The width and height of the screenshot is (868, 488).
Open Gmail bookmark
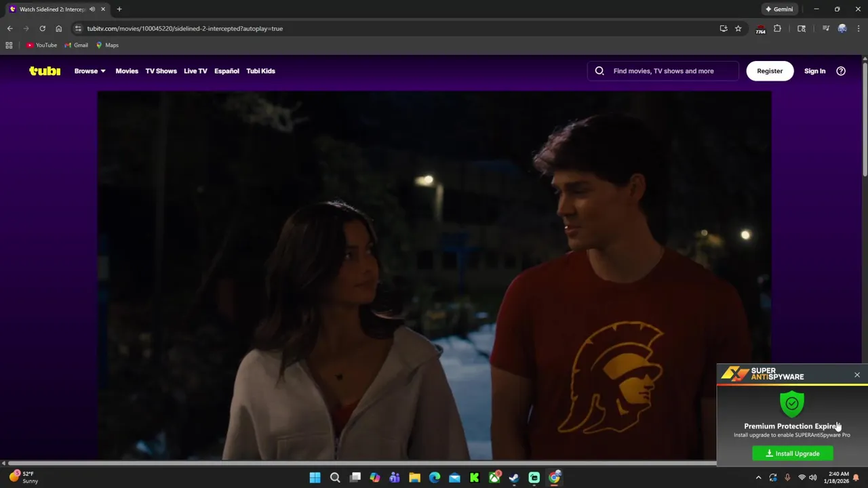pyautogui.click(x=76, y=45)
